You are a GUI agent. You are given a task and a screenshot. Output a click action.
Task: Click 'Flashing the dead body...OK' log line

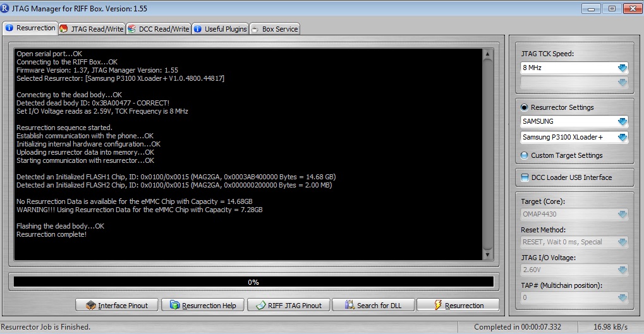61,226
